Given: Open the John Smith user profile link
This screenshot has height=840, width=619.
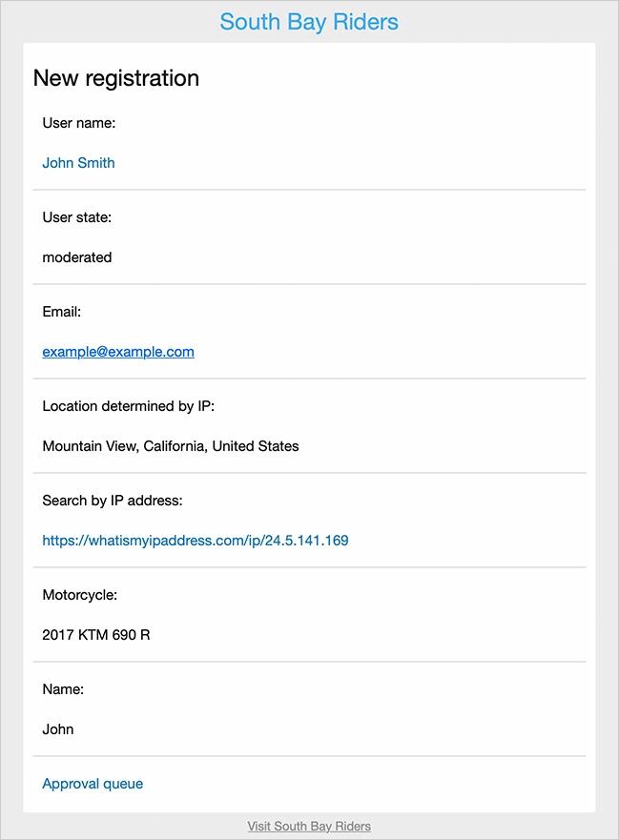Looking at the screenshot, I should click(78, 163).
